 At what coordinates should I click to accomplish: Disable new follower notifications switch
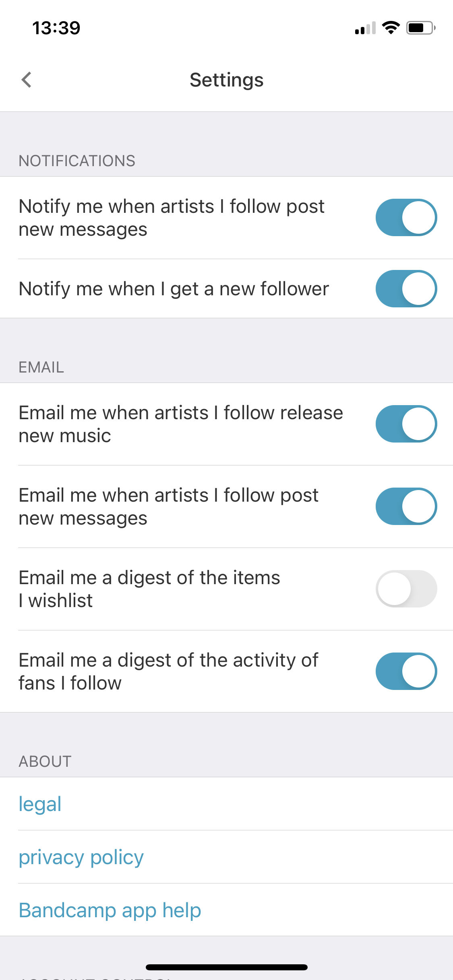click(406, 288)
